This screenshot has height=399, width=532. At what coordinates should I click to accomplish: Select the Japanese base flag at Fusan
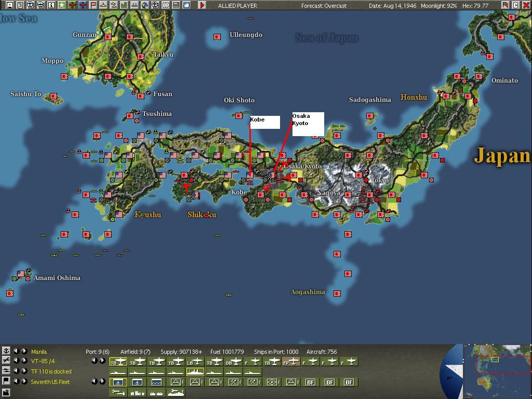140,96
